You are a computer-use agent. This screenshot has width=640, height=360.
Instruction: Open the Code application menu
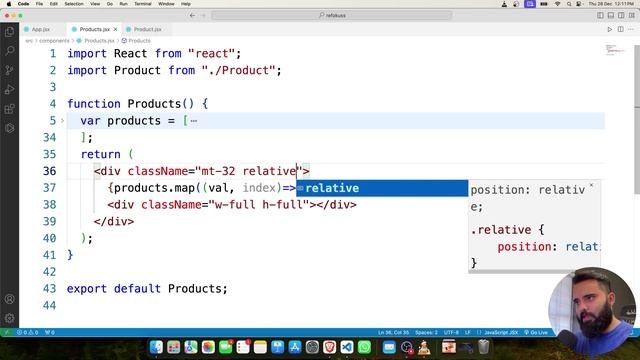23,4
